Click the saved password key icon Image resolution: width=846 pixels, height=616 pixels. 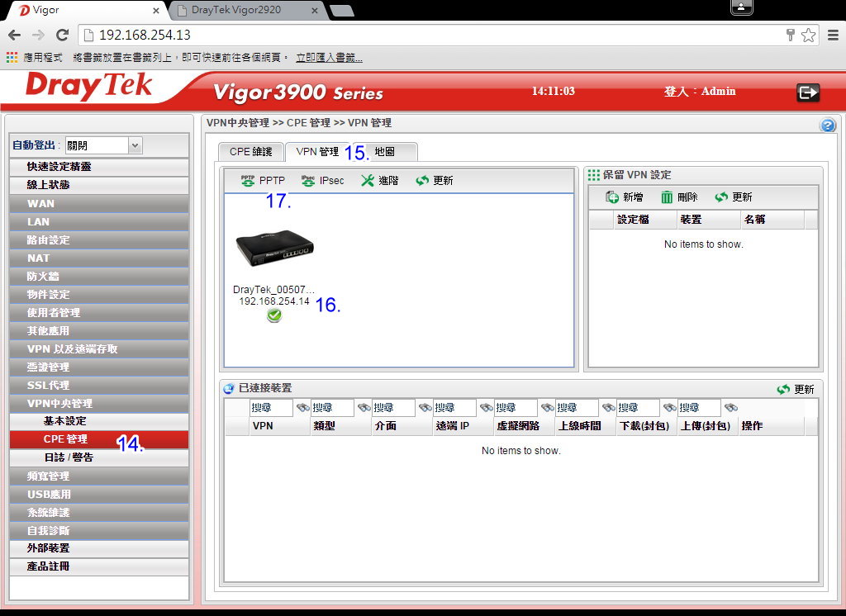coord(791,35)
